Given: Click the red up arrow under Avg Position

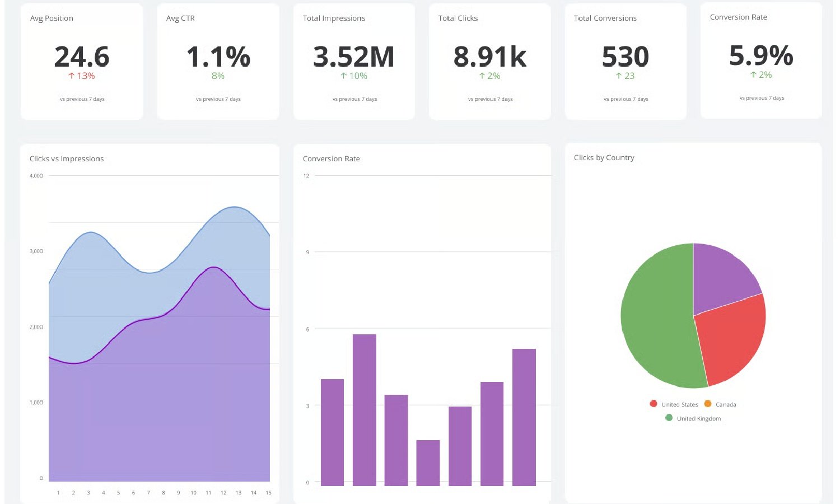Looking at the screenshot, I should click(72, 76).
